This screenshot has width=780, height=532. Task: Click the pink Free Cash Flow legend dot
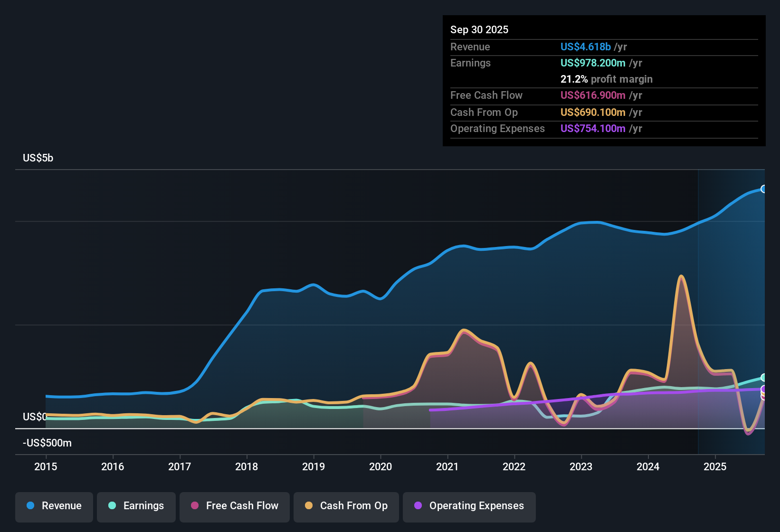click(194, 506)
